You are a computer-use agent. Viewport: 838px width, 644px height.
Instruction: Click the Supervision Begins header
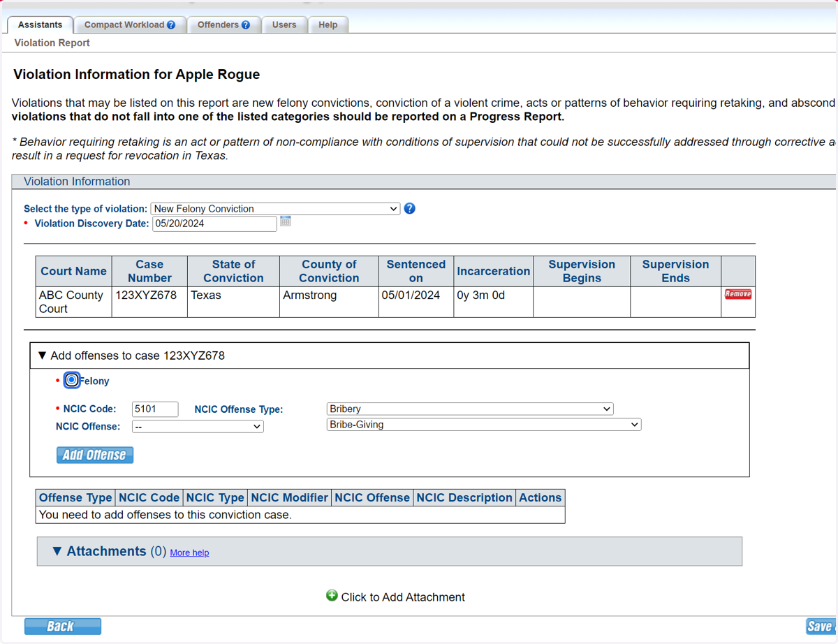[x=582, y=271]
